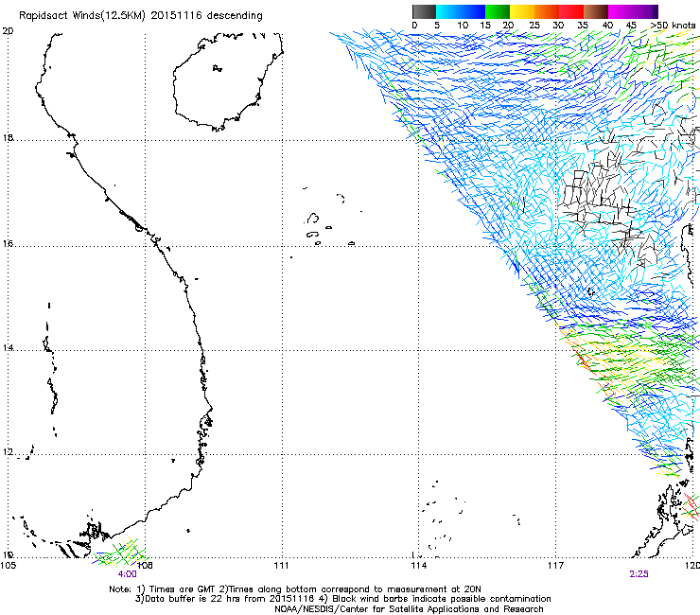The height and width of the screenshot is (615, 700).
Task: Click the brown 35-40 knots swatch
Action: [x=596, y=11]
